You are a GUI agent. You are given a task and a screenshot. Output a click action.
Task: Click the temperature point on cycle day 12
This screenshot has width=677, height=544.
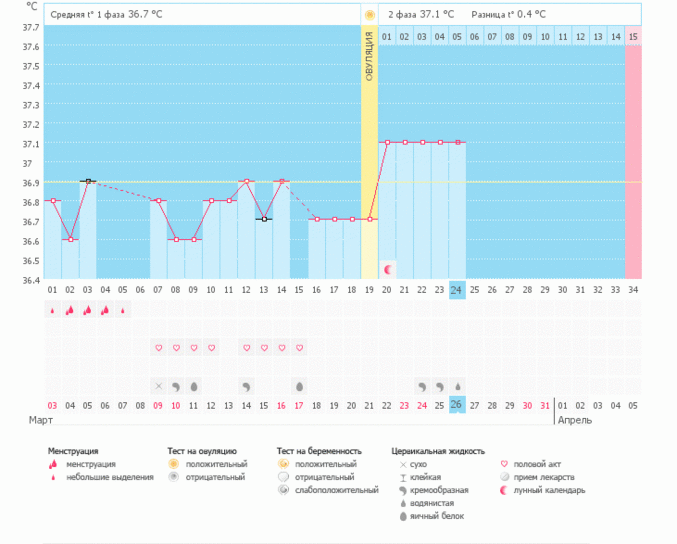(x=246, y=182)
